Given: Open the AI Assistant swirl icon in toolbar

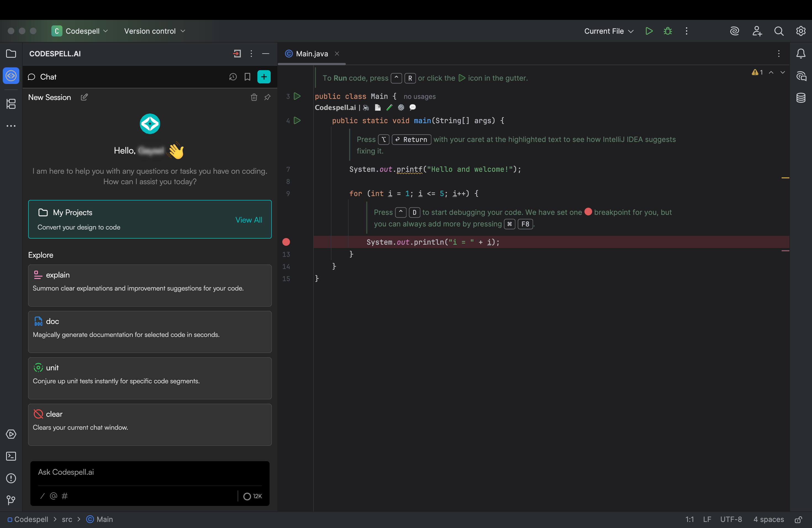Looking at the screenshot, I should pyautogui.click(x=734, y=31).
